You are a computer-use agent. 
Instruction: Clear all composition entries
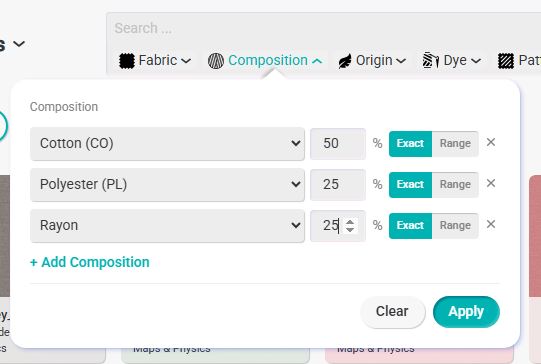point(392,312)
